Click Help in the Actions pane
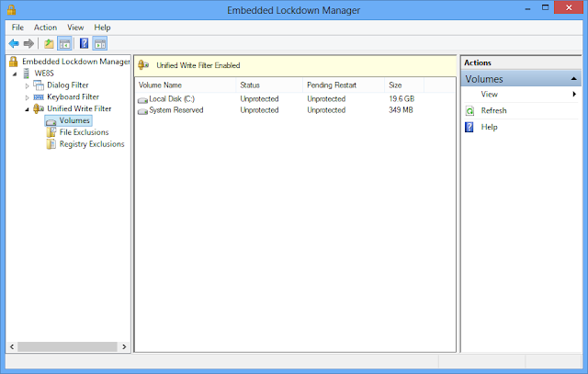Screen dimensions: 588x374 [490, 127]
